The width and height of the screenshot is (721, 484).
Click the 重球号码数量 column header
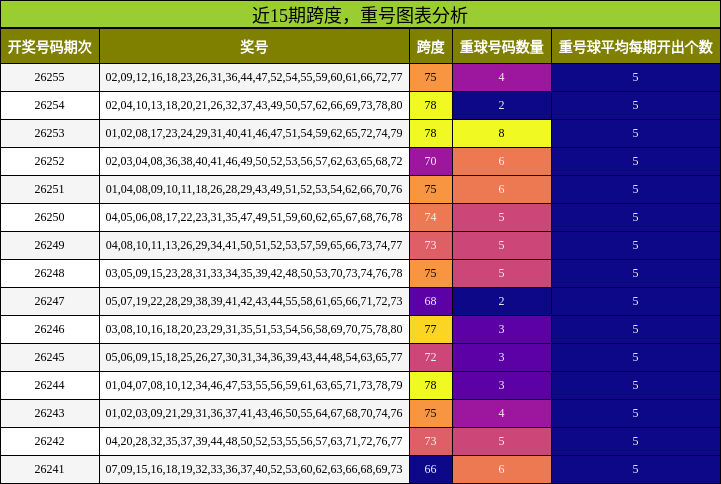pyautogui.click(x=502, y=46)
